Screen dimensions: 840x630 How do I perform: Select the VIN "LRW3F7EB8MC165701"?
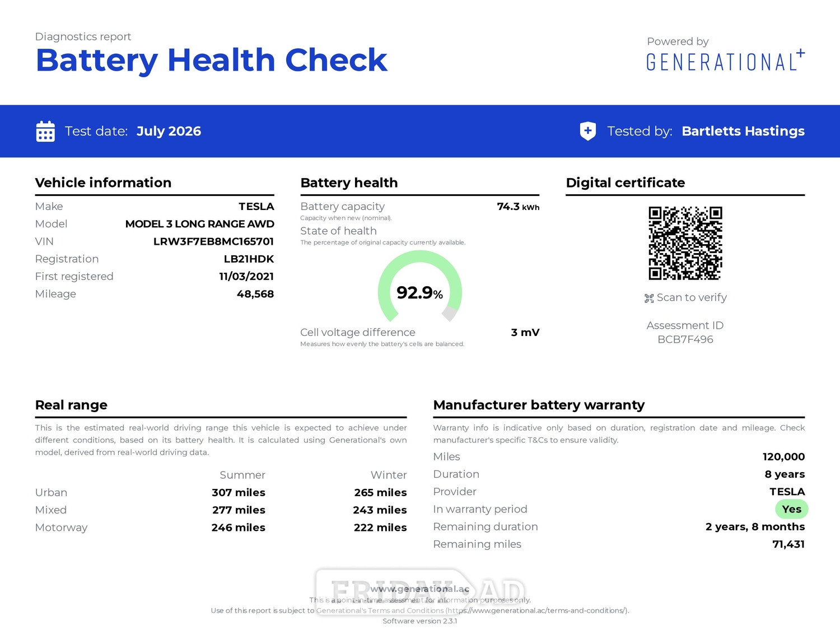pos(214,241)
